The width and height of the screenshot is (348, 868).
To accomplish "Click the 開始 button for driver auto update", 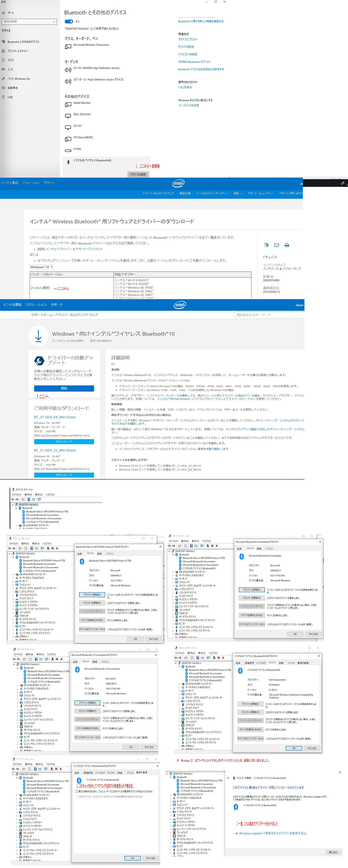I will pyautogui.click(x=64, y=388).
